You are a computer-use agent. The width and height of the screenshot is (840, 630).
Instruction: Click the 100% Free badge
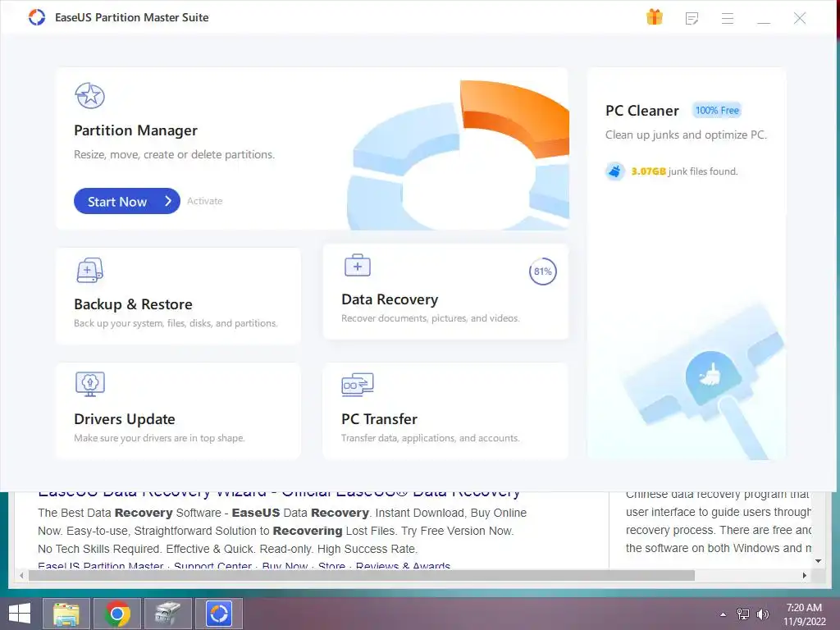(x=717, y=111)
